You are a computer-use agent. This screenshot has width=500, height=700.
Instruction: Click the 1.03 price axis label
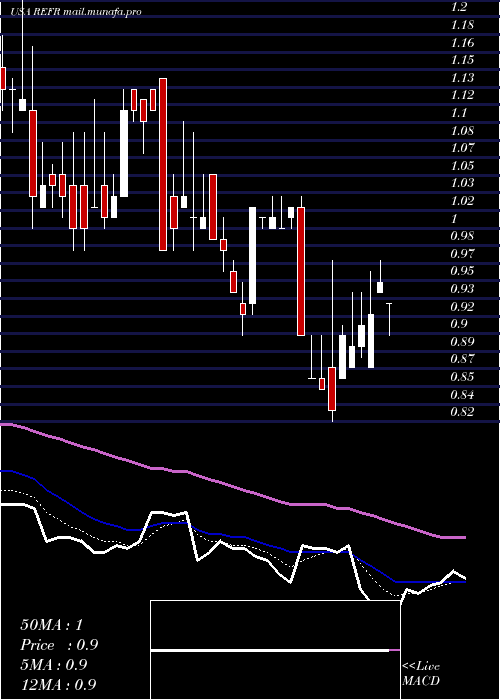[x=462, y=183]
